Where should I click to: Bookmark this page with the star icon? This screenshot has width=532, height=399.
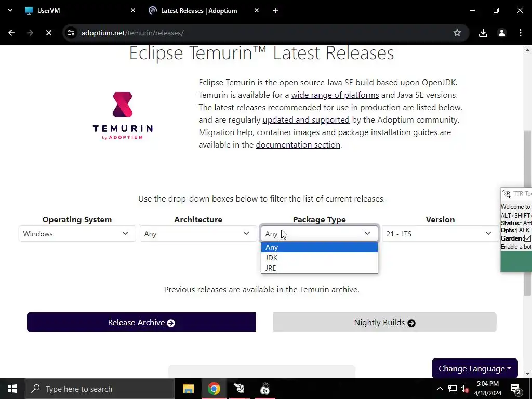click(457, 33)
